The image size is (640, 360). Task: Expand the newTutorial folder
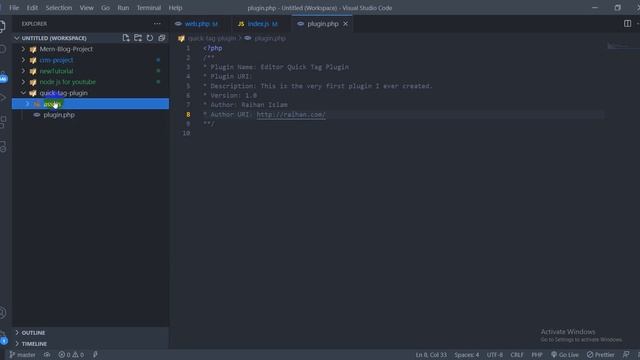pos(23,71)
